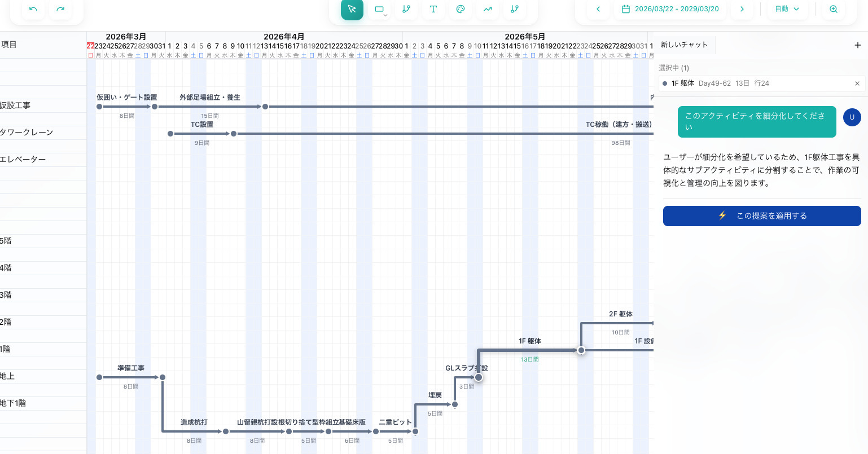Select the rectangle shape tool
Screen dimensions: 868x454
click(379, 9)
